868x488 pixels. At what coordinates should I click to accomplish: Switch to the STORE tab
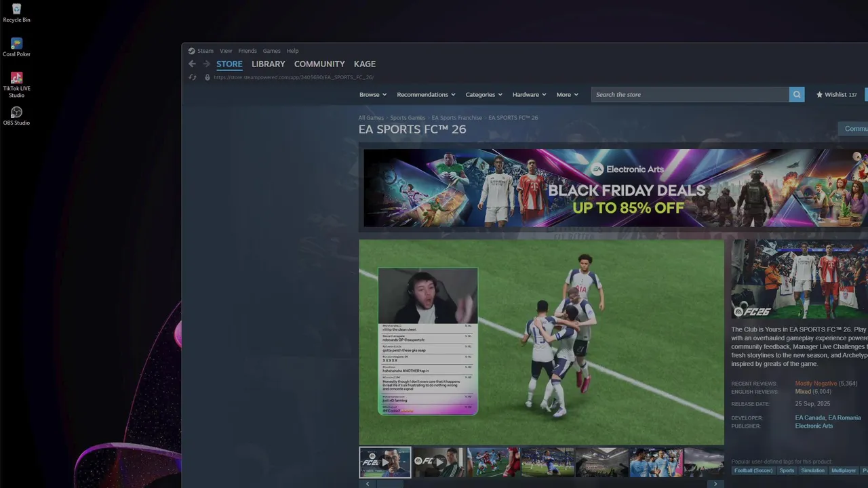pyautogui.click(x=229, y=64)
